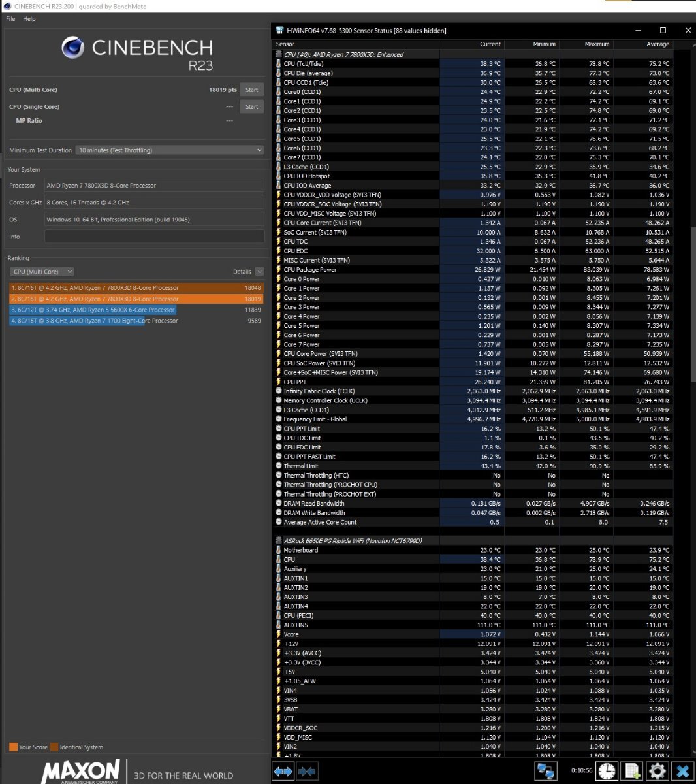Click the blue X close-sensors icon in HWiNFO toolbar
Viewport: 696px width, 784px height.
click(x=683, y=772)
